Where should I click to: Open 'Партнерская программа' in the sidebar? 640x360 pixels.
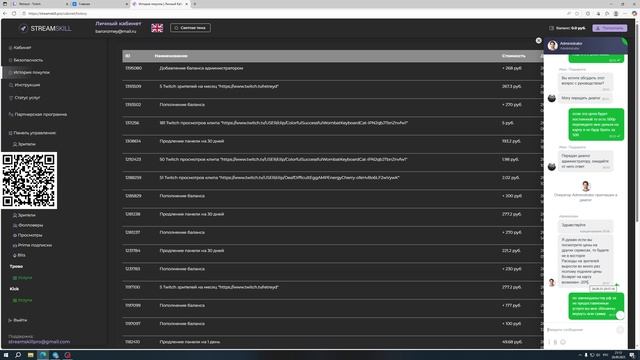click(40, 114)
